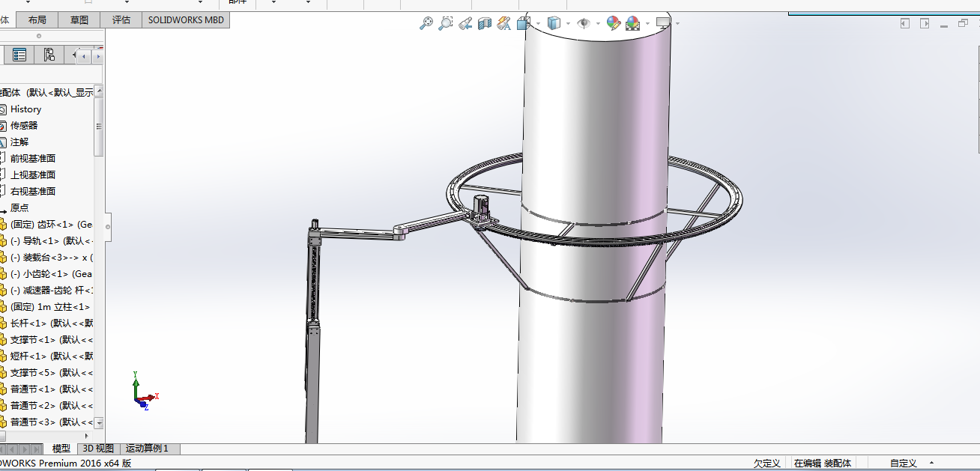
Task: Select 前视基准面 plane in the tree
Action: pos(32,159)
